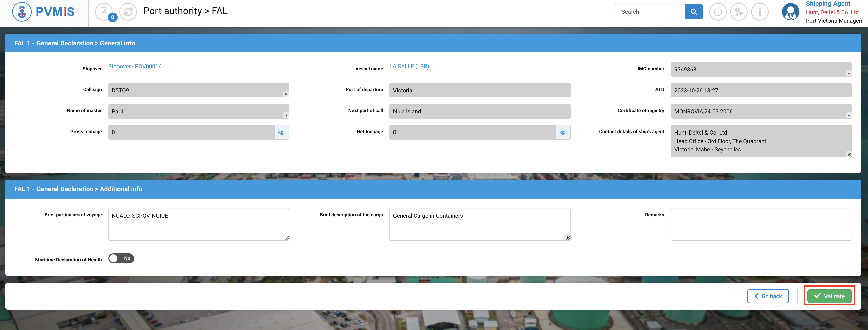
Task: Click the power logout icon
Action: pos(718,12)
